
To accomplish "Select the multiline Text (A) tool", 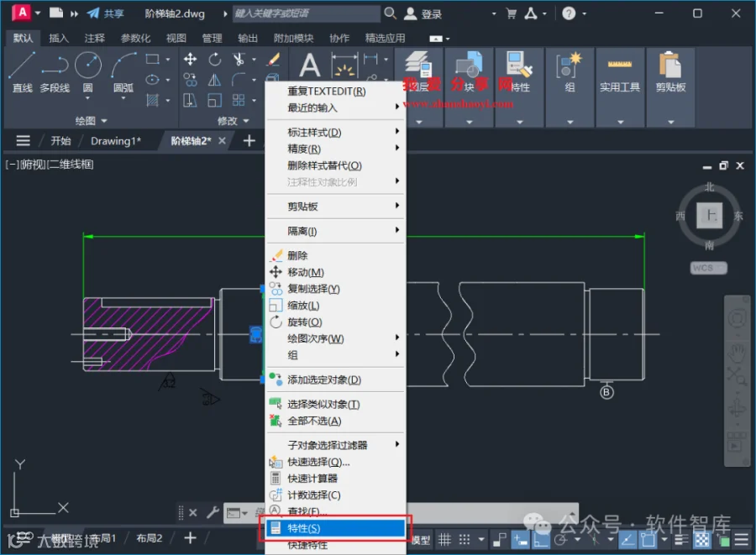I will (309, 65).
